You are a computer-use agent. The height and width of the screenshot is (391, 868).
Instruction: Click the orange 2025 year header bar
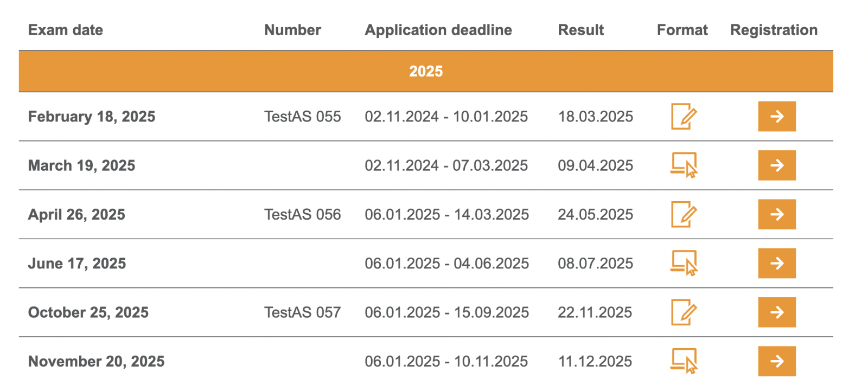point(426,71)
